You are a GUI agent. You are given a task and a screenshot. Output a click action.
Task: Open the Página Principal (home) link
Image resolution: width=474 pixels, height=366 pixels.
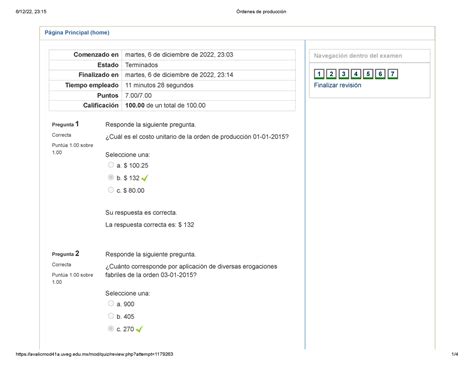point(77,32)
